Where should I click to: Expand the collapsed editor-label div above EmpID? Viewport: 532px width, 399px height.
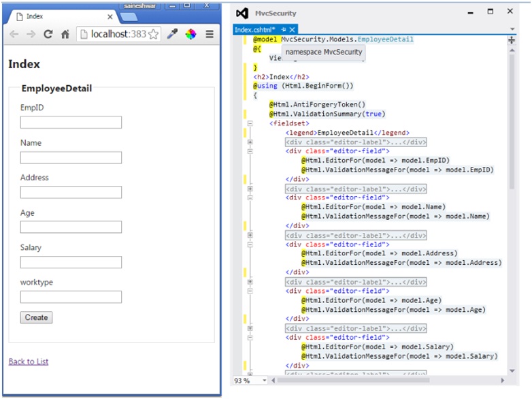coord(250,142)
